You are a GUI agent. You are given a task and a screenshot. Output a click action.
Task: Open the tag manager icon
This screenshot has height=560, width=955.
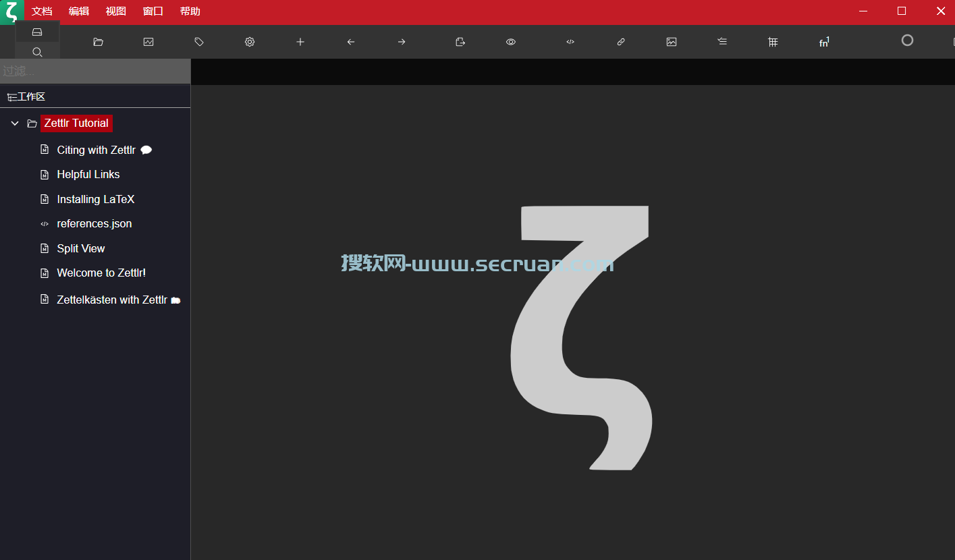pyautogui.click(x=199, y=42)
